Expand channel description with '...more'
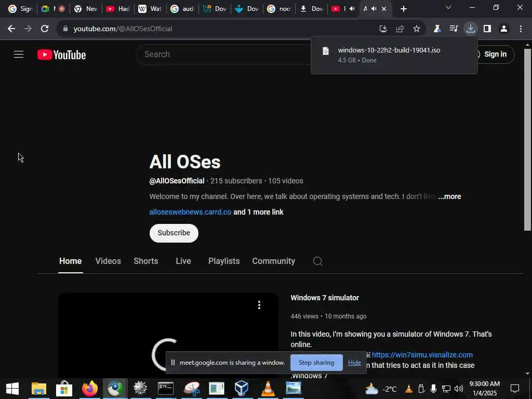Image resolution: width=532 pixels, height=399 pixels. [x=449, y=196]
